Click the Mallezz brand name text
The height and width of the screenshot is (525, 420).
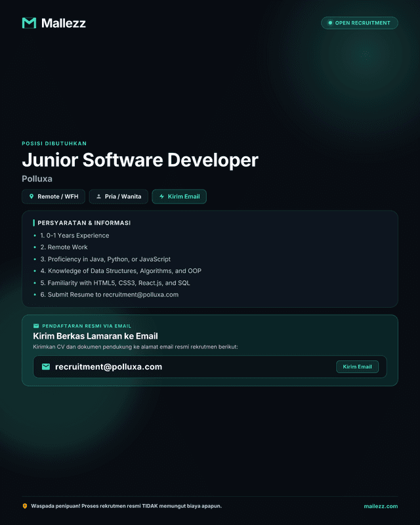pyautogui.click(x=64, y=23)
